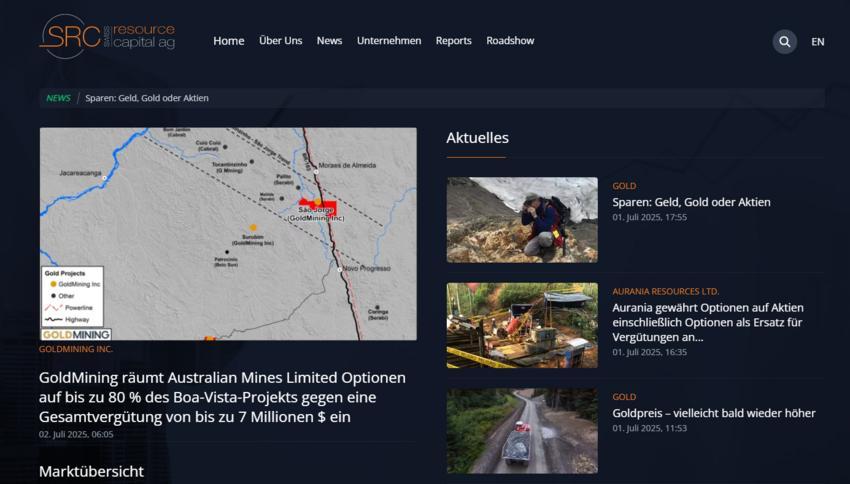The image size is (850, 484).
Task: Click GOLD tag above Goldpreis article
Action: click(x=624, y=397)
